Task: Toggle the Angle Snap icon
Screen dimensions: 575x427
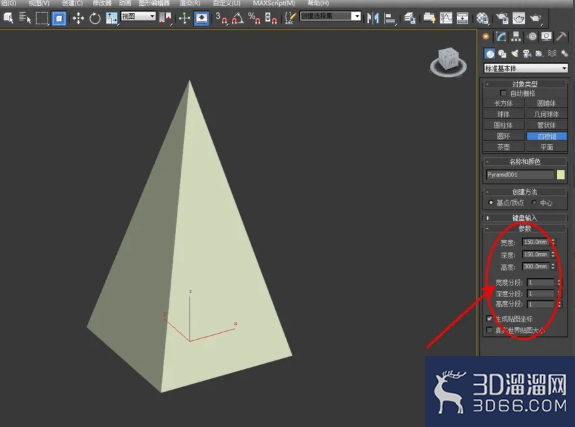Action: pos(238,18)
